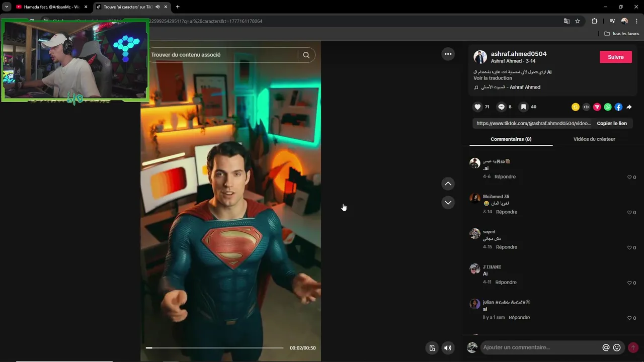Go to the next video arrow
The width and height of the screenshot is (644, 362).
tap(448, 202)
